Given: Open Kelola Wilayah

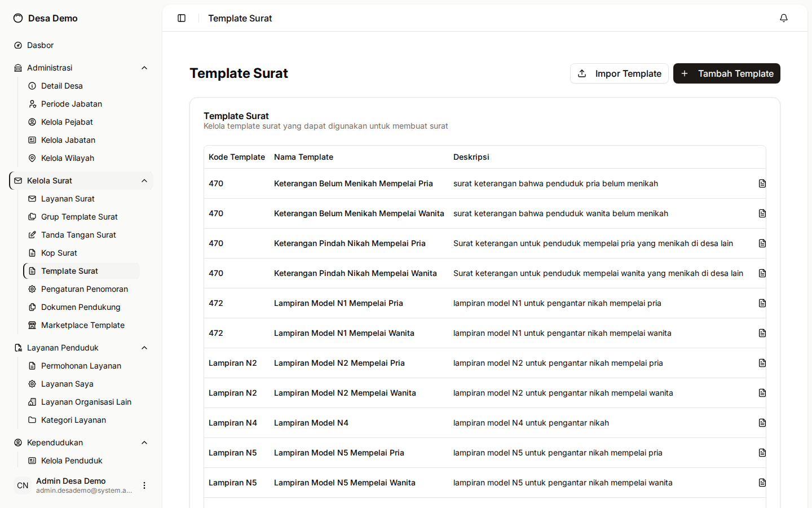Looking at the screenshot, I should 81,158.
